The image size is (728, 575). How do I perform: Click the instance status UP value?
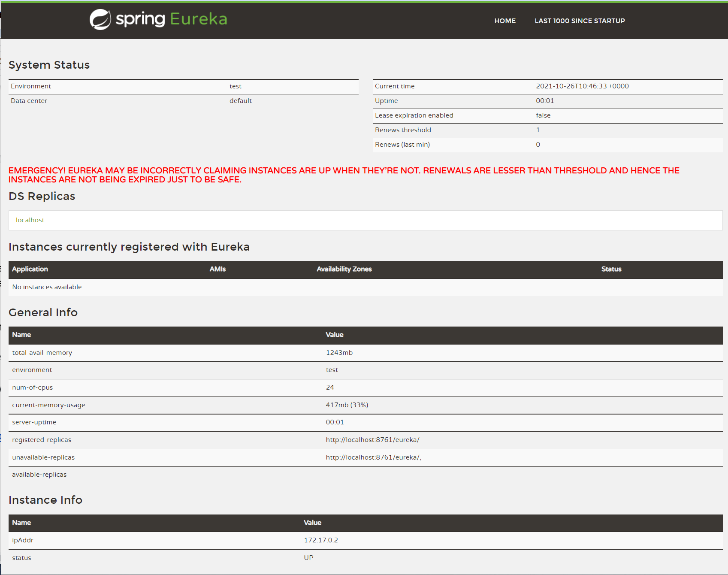(x=308, y=558)
